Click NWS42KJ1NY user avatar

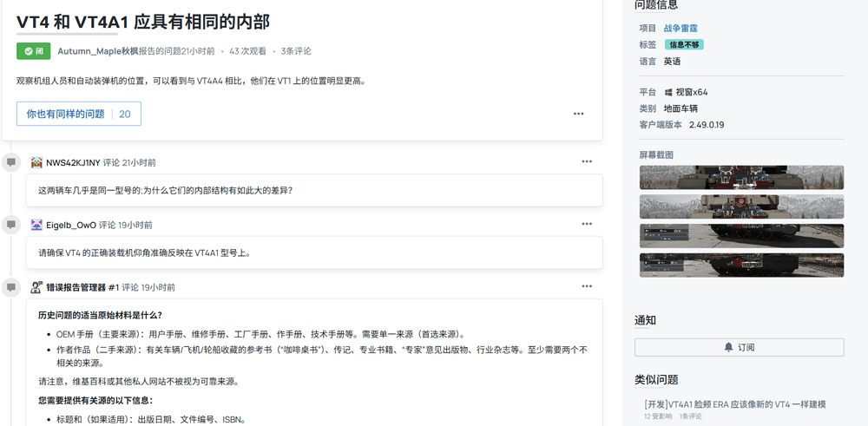36,162
